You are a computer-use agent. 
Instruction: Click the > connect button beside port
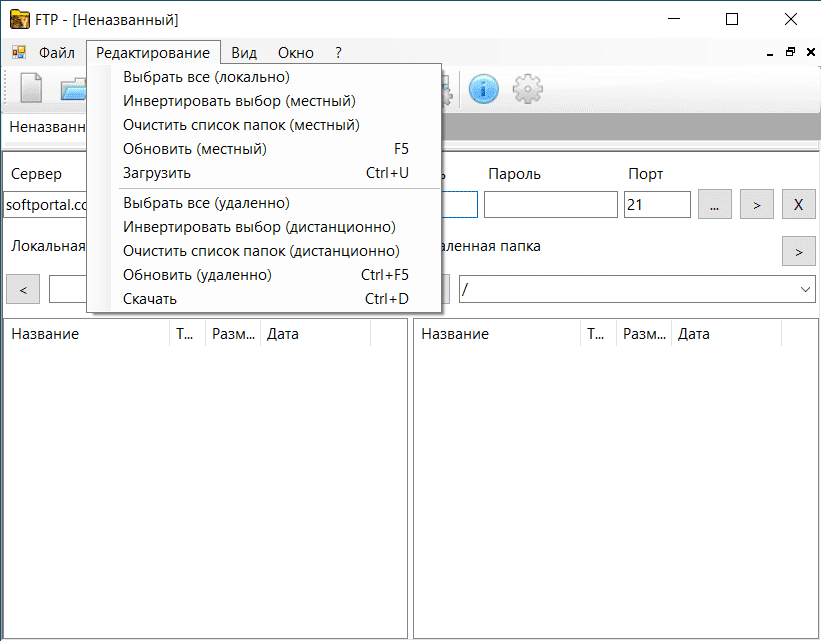[x=757, y=204]
